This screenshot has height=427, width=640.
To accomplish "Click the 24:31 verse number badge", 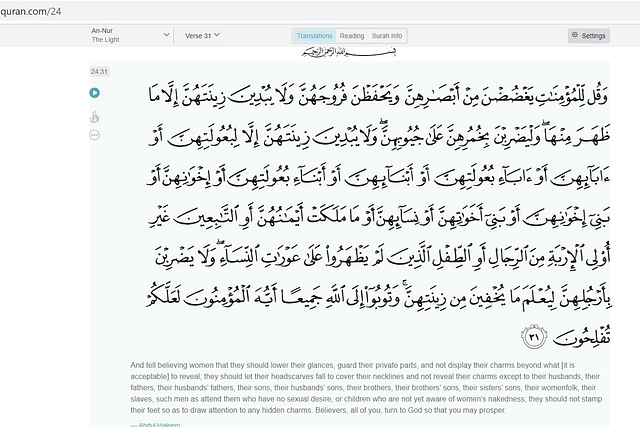I will tap(98, 72).
